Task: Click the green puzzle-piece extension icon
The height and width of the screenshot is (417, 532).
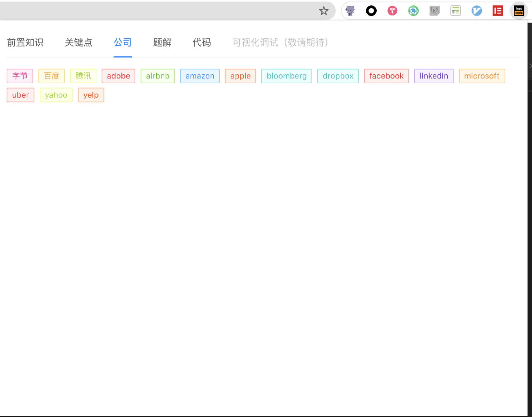Action: coord(413,11)
